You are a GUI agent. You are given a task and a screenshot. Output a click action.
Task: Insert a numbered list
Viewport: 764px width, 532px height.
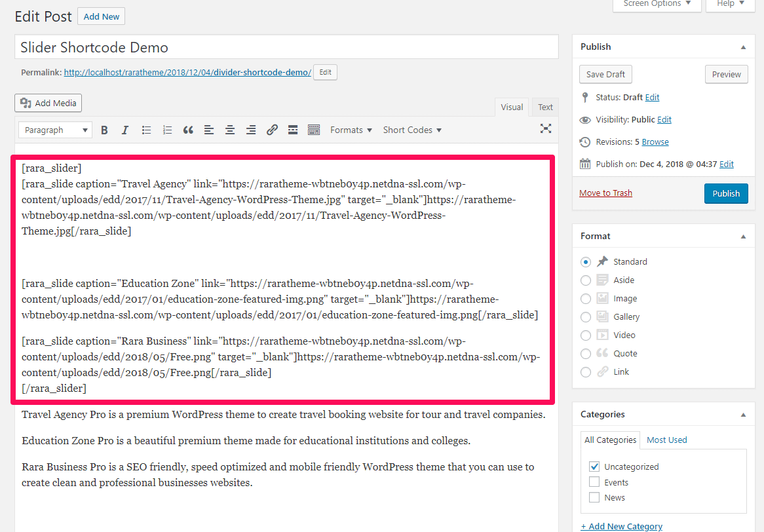(x=167, y=130)
